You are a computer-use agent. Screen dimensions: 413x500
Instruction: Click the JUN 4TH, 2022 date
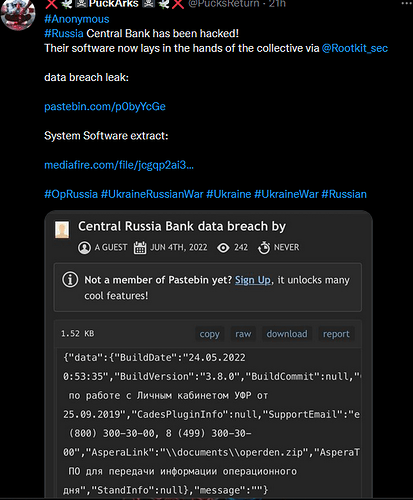[x=179, y=247]
